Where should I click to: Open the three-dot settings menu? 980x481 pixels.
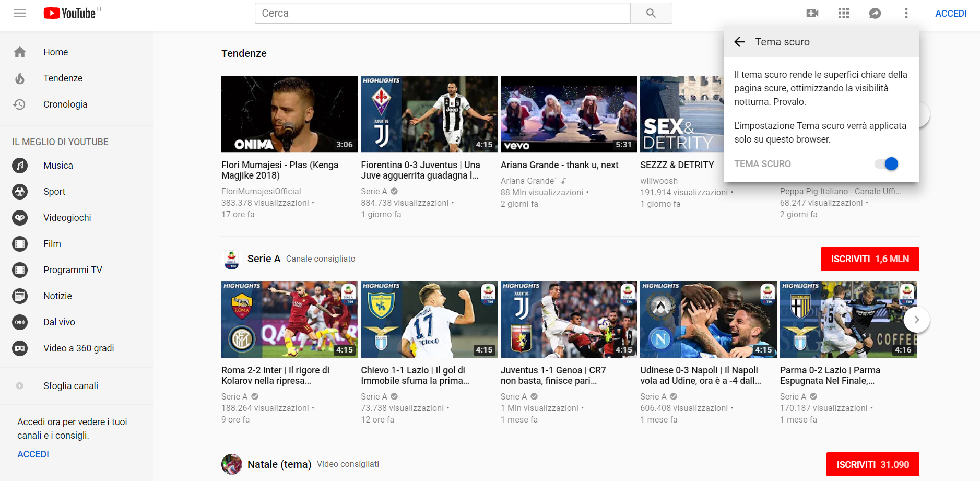tap(906, 13)
